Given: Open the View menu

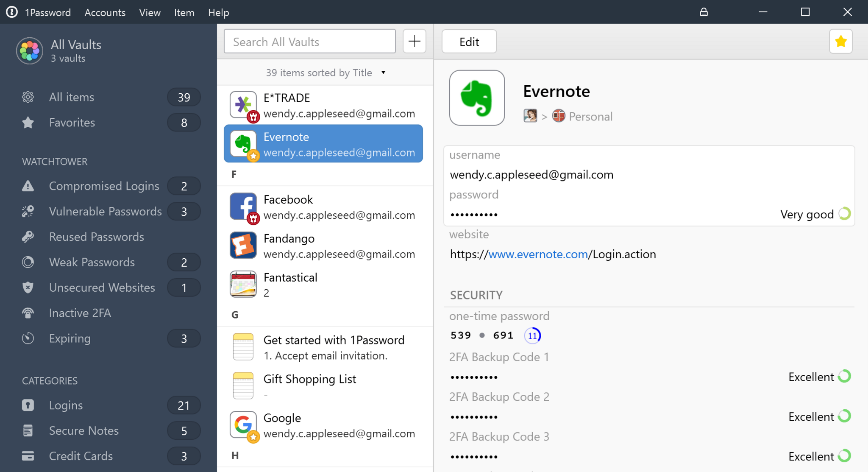Looking at the screenshot, I should click(150, 13).
